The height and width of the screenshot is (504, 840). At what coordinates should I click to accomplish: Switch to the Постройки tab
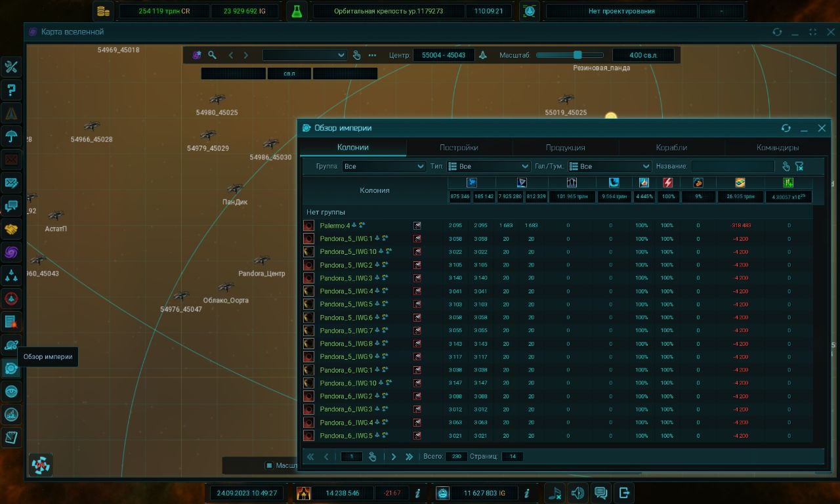tap(459, 148)
